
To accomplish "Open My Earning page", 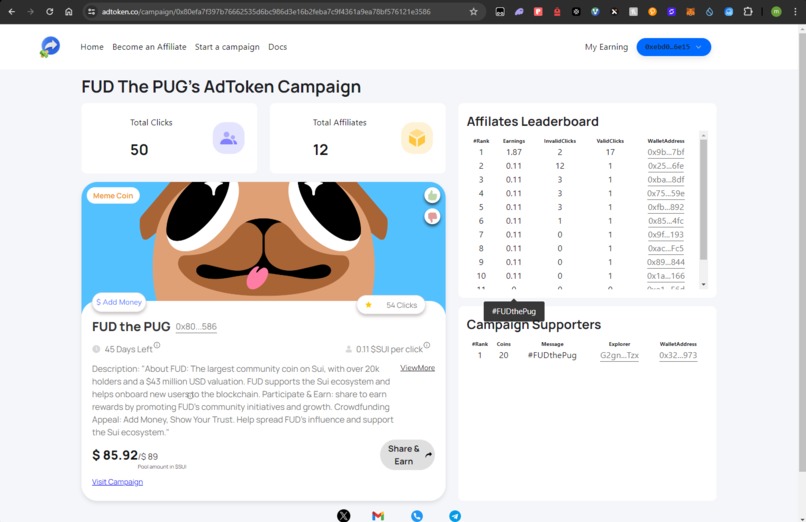I will tap(606, 47).
